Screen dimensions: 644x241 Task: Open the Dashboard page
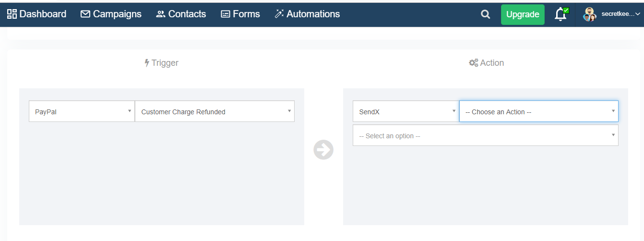pyautogui.click(x=37, y=14)
